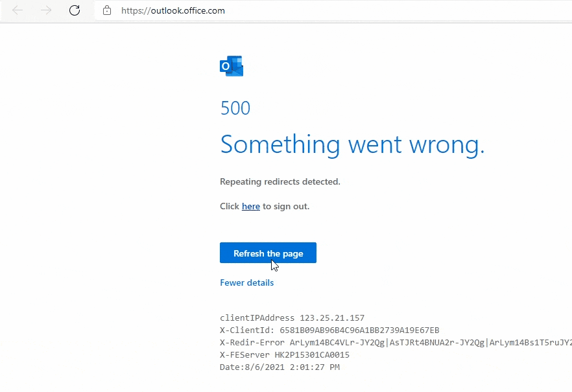Screen dimensions: 572x392
Task: Click the Outlook logo icon
Action: (x=232, y=66)
